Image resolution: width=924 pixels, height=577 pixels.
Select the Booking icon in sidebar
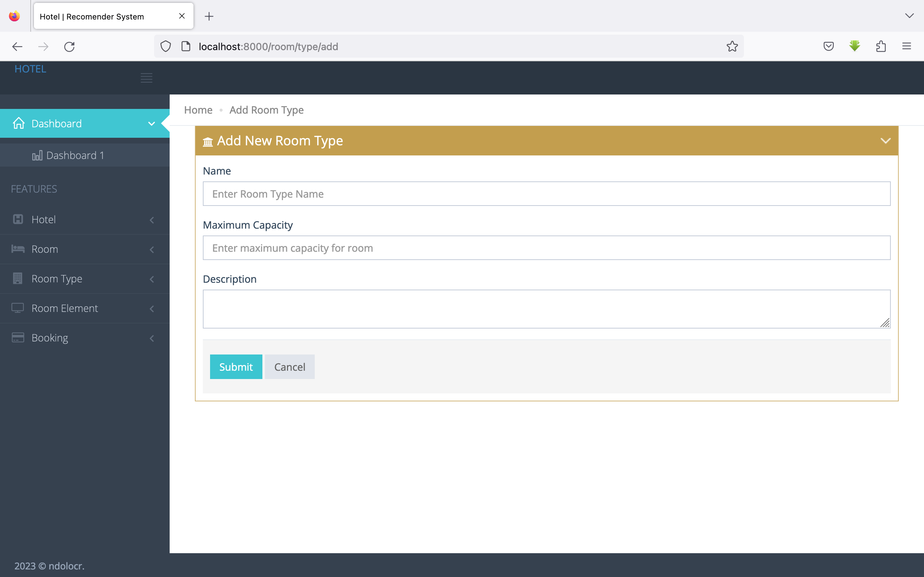click(18, 337)
